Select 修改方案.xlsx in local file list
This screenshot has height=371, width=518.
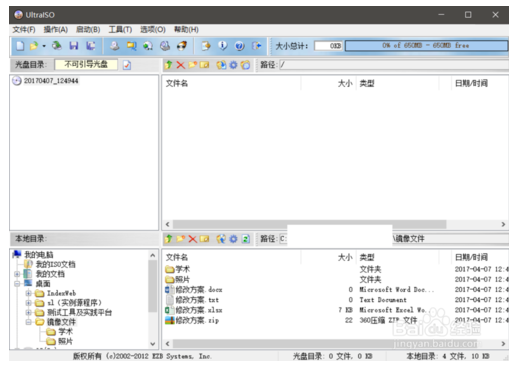[x=194, y=310]
